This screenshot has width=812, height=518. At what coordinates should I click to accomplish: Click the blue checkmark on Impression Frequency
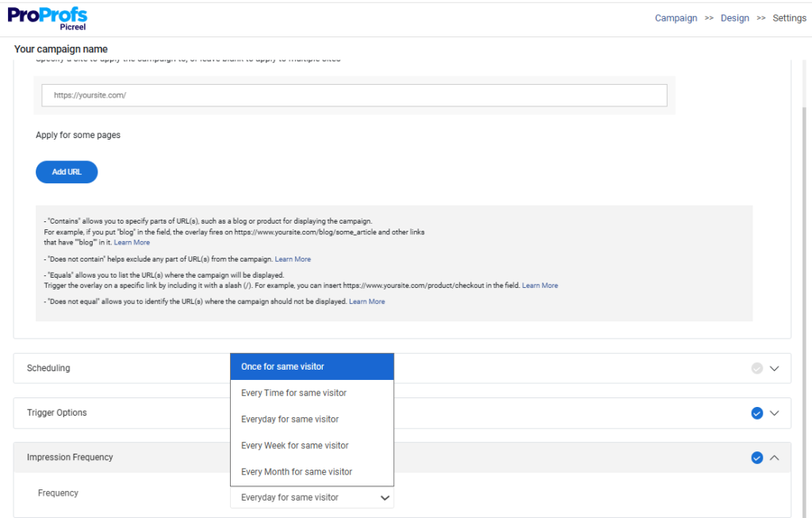point(756,457)
